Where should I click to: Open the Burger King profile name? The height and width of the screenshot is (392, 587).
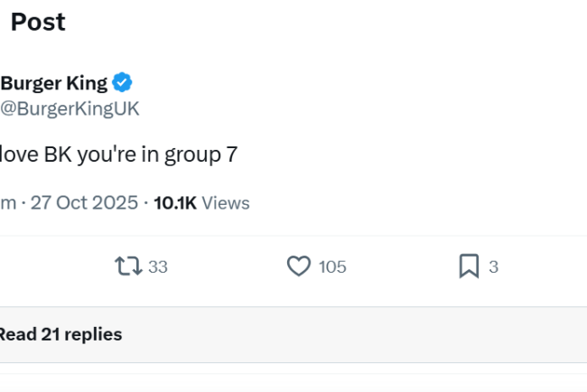click(x=54, y=83)
